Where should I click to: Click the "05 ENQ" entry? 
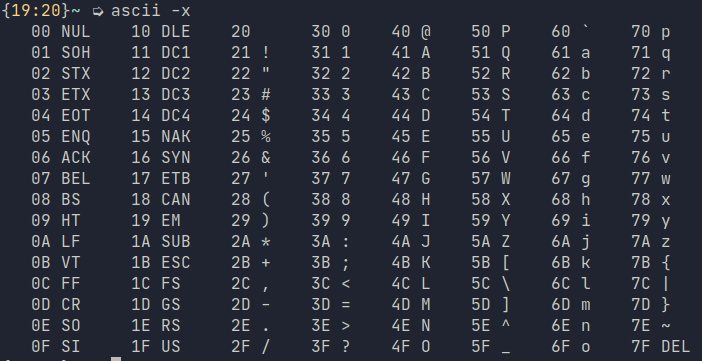coord(60,137)
